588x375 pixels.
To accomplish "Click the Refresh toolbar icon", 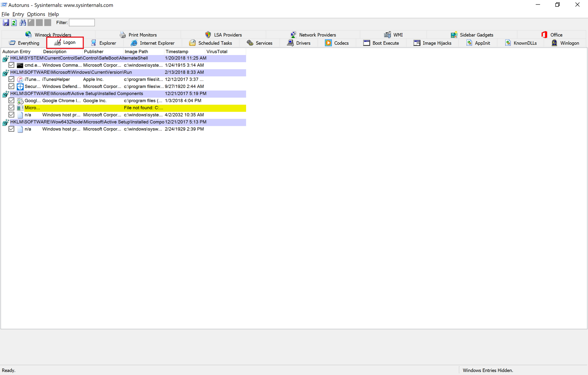I will pyautogui.click(x=14, y=22).
